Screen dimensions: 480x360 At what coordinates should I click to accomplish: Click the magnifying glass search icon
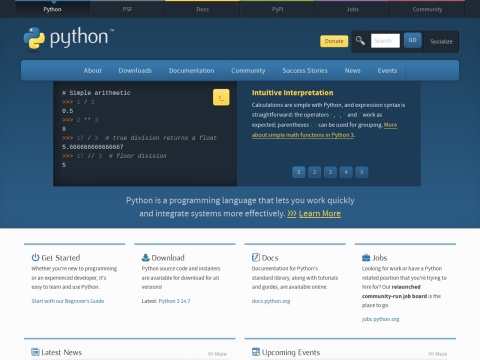click(360, 41)
